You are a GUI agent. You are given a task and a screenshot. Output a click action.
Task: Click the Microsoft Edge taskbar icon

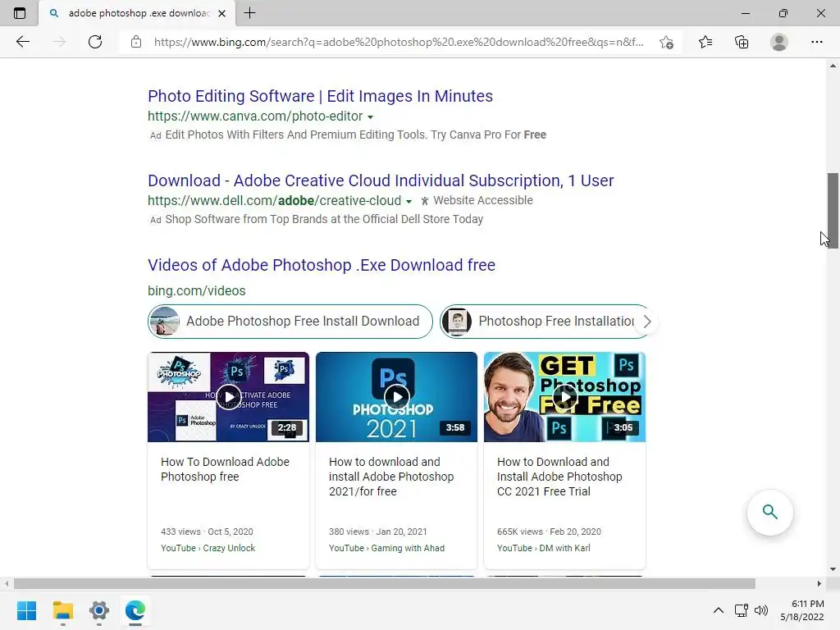135,610
